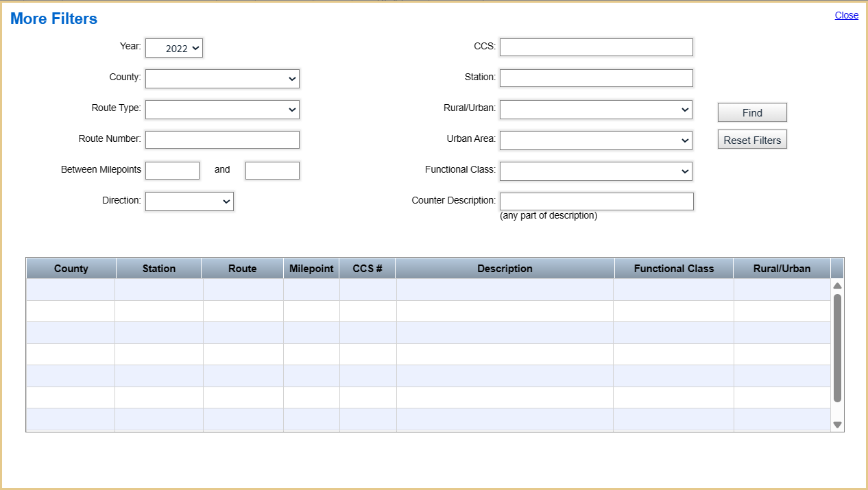Click the scrollbar down arrow

click(836, 424)
